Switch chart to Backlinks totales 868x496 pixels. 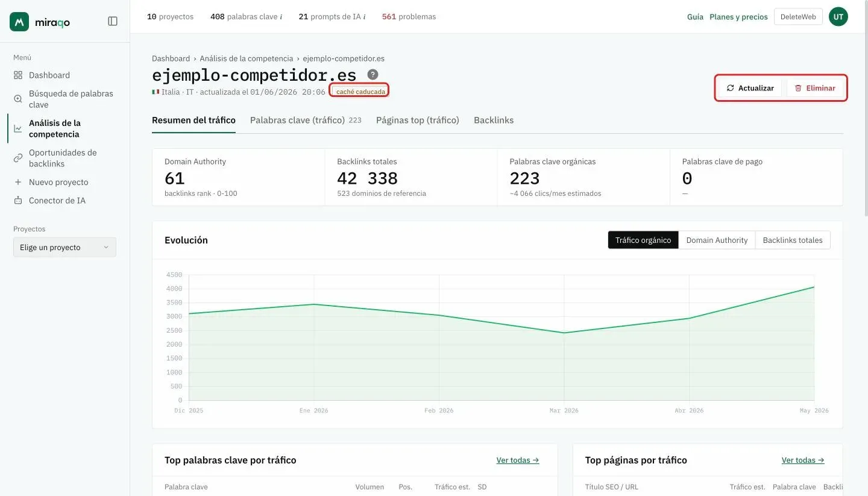tap(793, 240)
